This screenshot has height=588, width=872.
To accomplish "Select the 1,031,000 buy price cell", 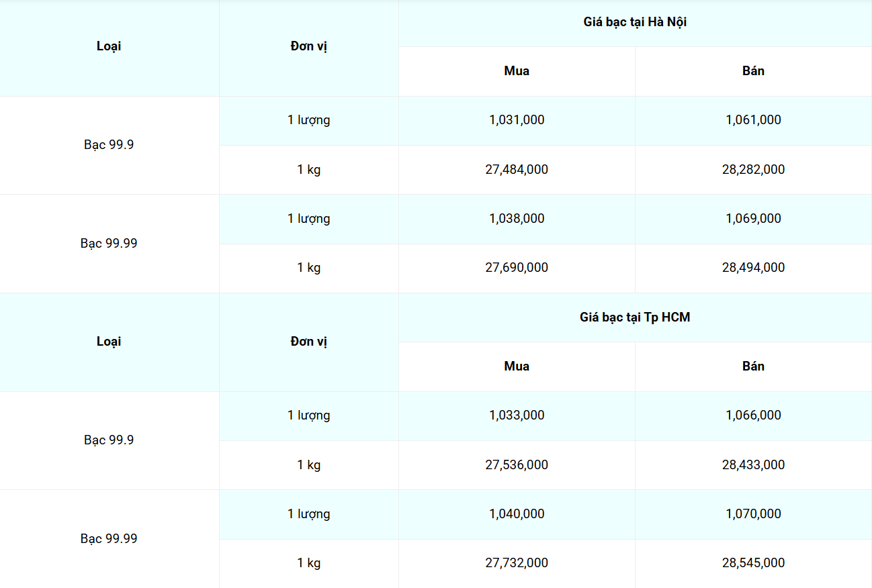I will click(x=517, y=120).
